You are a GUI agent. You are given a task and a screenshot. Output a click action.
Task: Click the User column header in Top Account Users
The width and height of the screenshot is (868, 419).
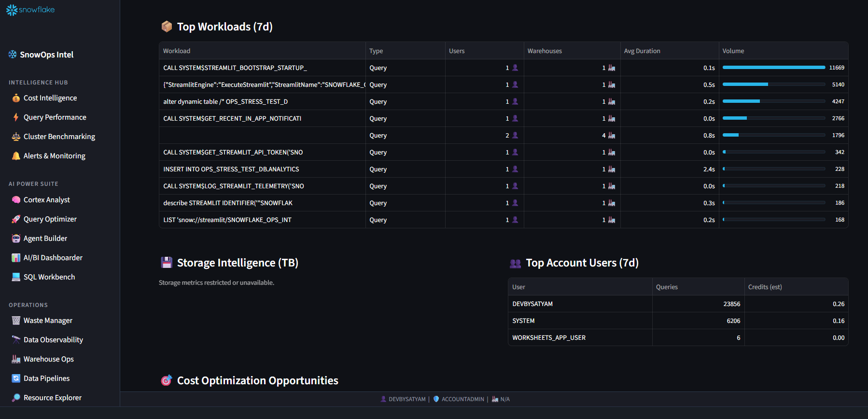pyautogui.click(x=580, y=287)
